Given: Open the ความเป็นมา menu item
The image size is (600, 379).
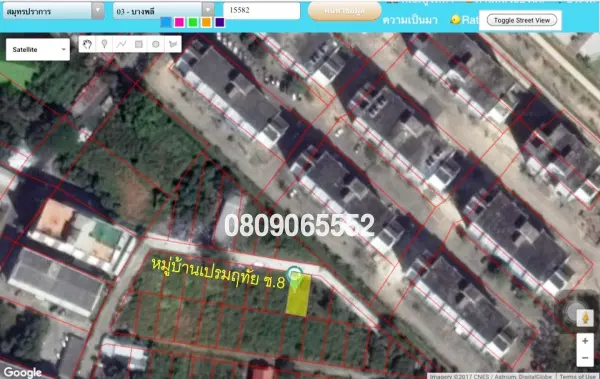Looking at the screenshot, I should [410, 20].
